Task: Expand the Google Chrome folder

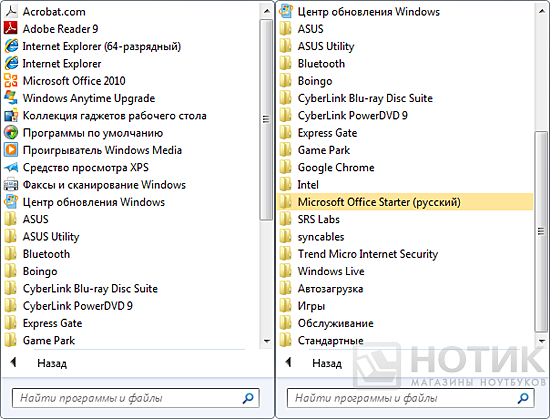Action: (x=405, y=167)
